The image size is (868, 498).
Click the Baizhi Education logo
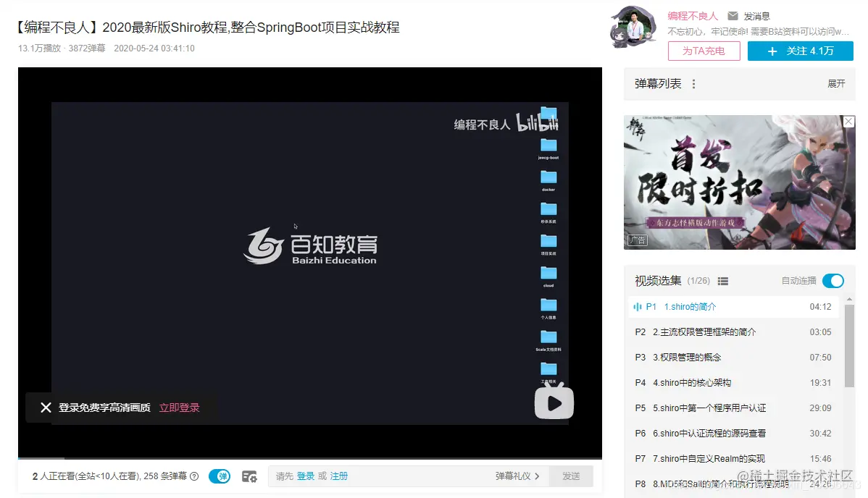point(311,245)
